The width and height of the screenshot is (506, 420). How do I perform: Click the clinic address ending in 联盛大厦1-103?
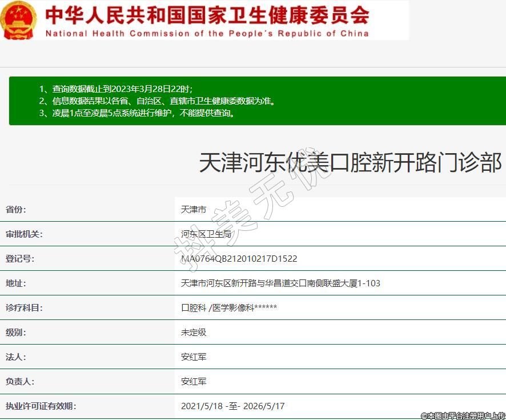(x=280, y=283)
